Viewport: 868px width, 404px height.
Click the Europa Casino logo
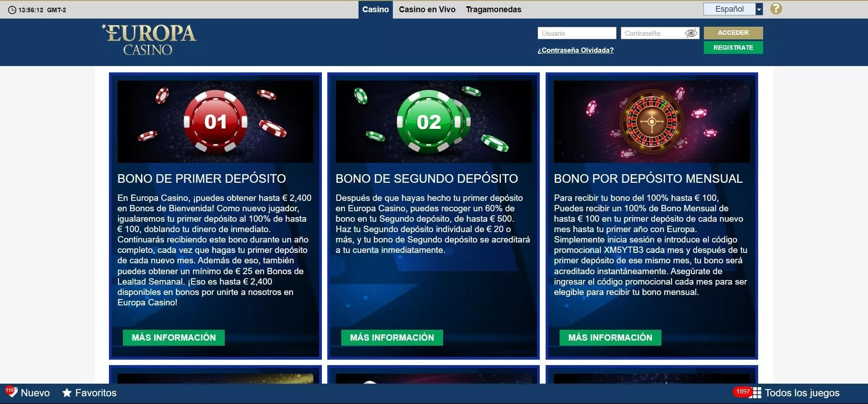[149, 40]
